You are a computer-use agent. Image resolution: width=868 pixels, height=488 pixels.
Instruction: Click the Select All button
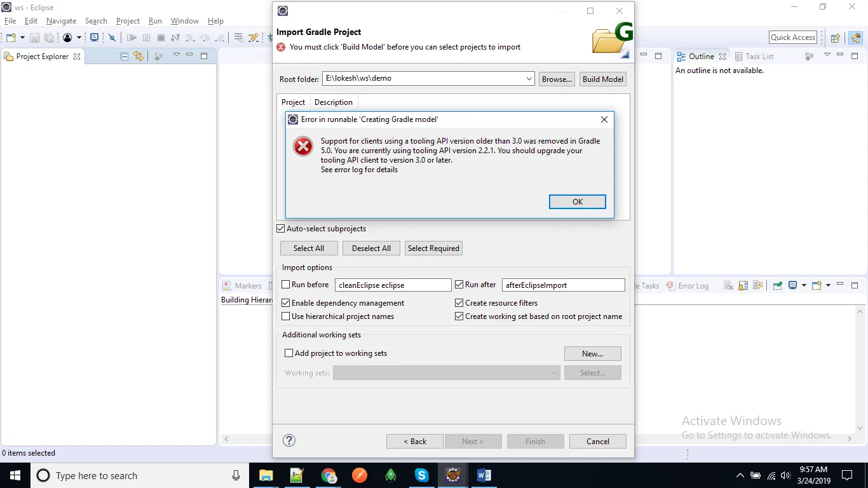coord(309,248)
